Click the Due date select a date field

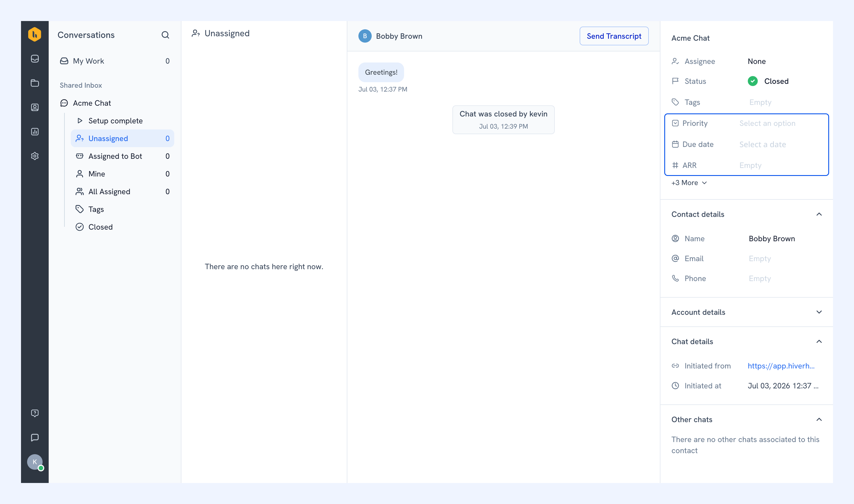(762, 144)
